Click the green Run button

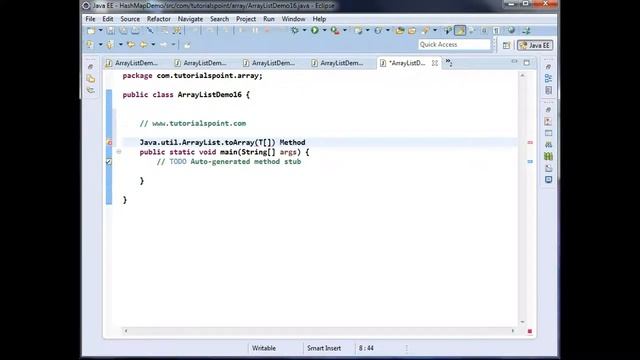(x=315, y=31)
